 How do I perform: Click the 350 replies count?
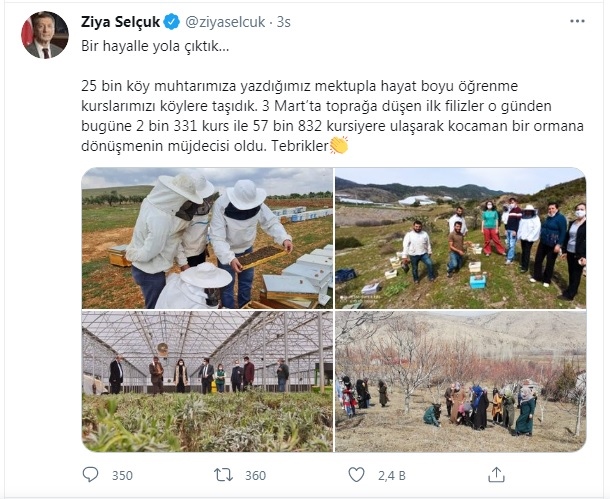pyautogui.click(x=122, y=476)
